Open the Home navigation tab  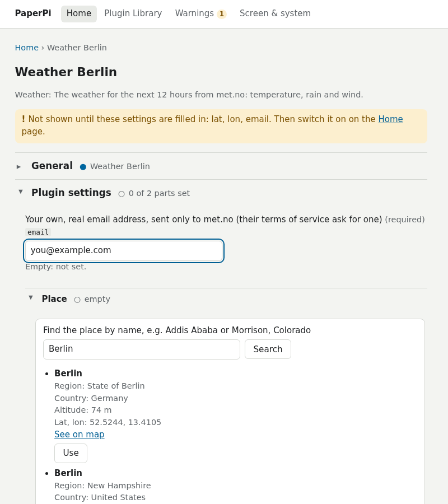[79, 13]
